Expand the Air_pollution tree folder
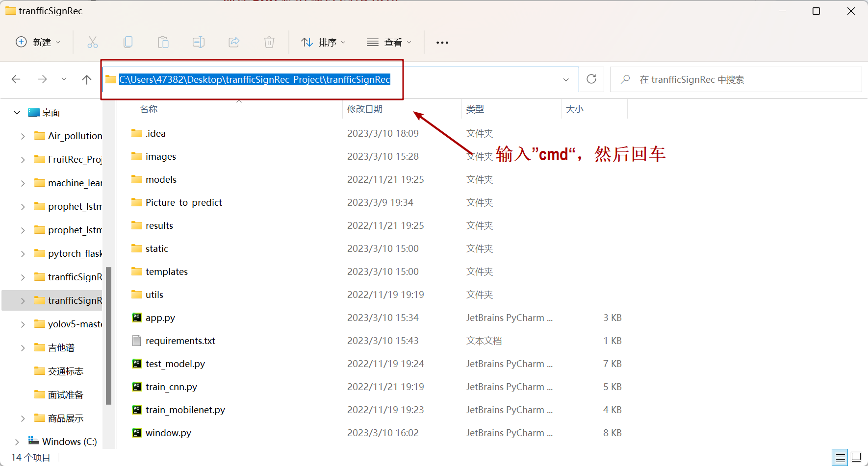Viewport: 868px width, 466px height. click(23, 136)
